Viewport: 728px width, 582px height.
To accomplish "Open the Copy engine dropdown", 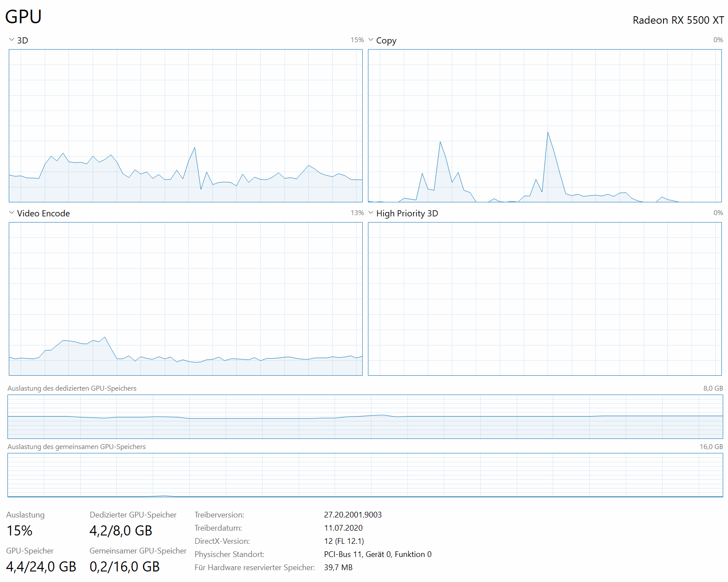I will click(382, 40).
